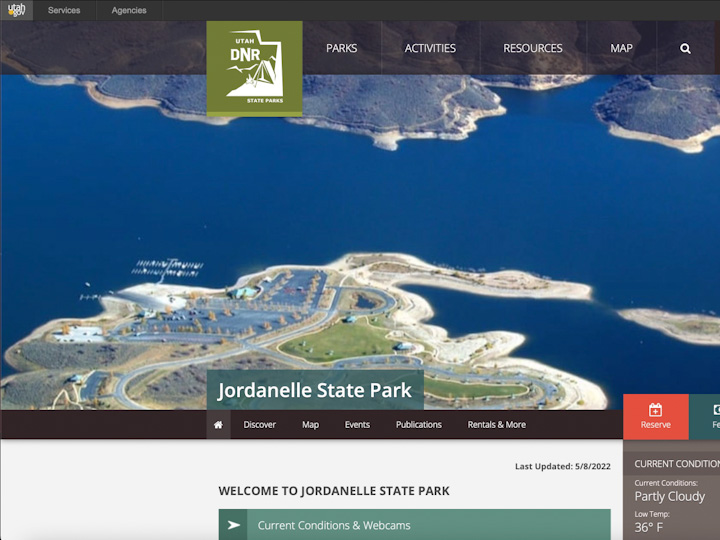The height and width of the screenshot is (540, 720).
Task: Click the Partly Cloudy conditions text
Action: click(x=669, y=496)
